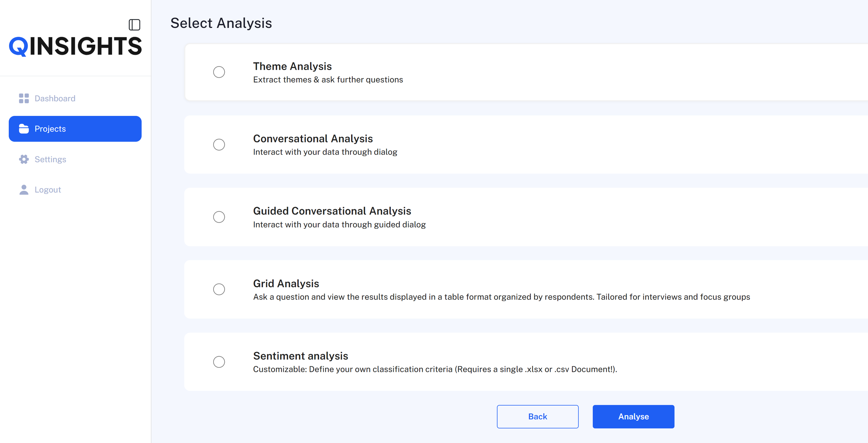Click the Settings gear icon
The width and height of the screenshot is (868, 443).
coord(24,159)
